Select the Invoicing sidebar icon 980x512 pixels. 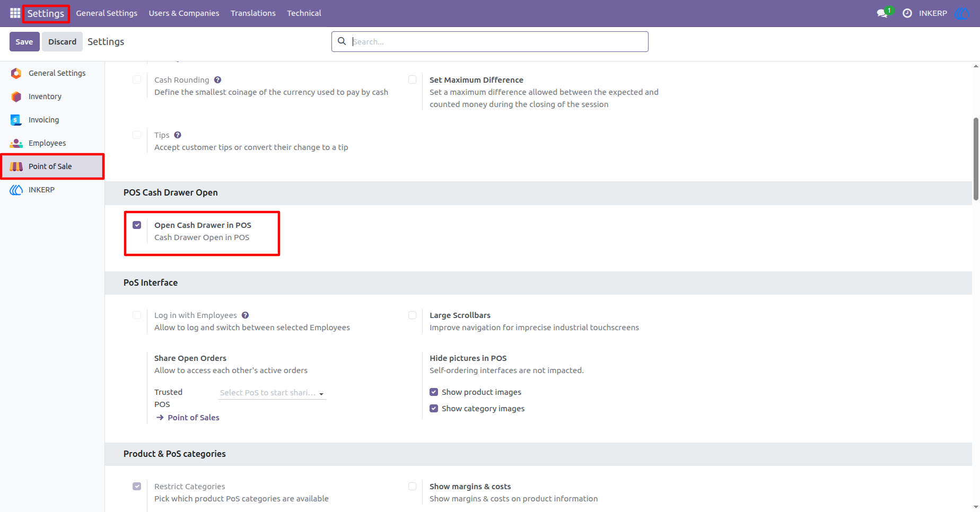(16, 120)
